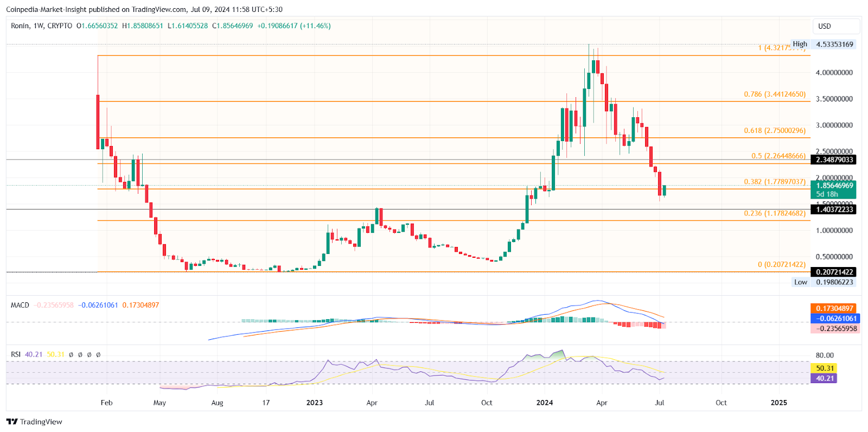Click the Aug label on time axis
Viewport: 868px width, 432px height.
pyautogui.click(x=217, y=403)
